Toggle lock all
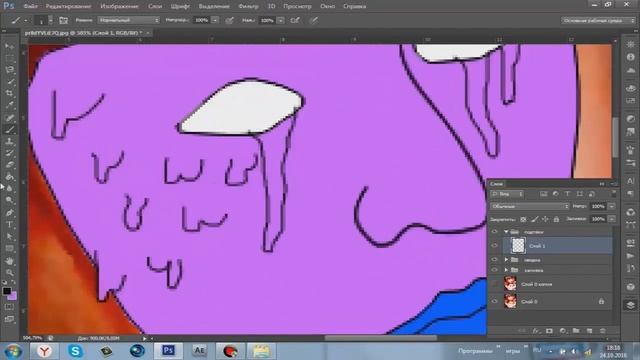Image resolution: width=640 pixels, height=360 pixels. click(x=556, y=219)
